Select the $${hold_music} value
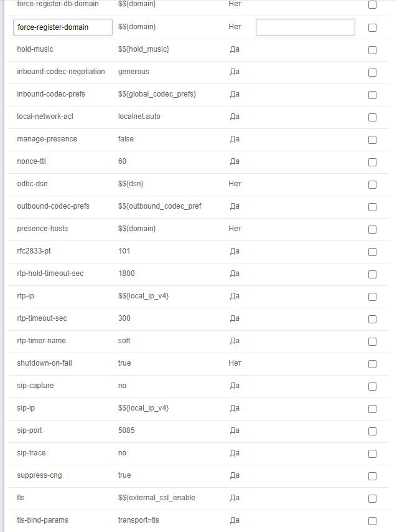This screenshot has width=397, height=532. [143, 49]
